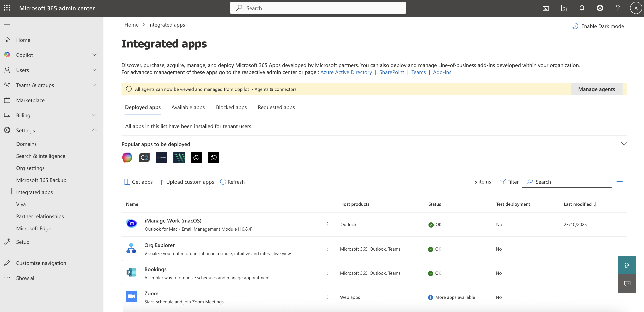This screenshot has width=644, height=312.
Task: Open the help question mark icon
Action: [x=618, y=8]
